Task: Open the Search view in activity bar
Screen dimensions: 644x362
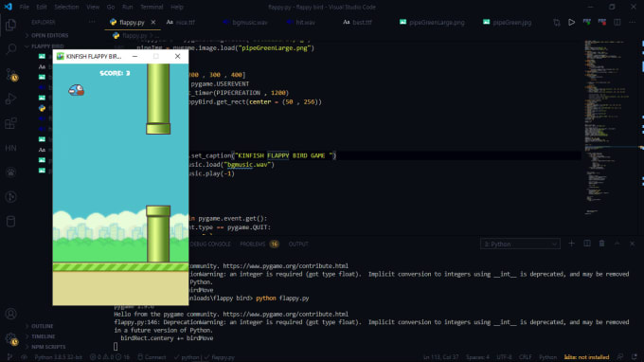Action: pyautogui.click(x=11, y=49)
